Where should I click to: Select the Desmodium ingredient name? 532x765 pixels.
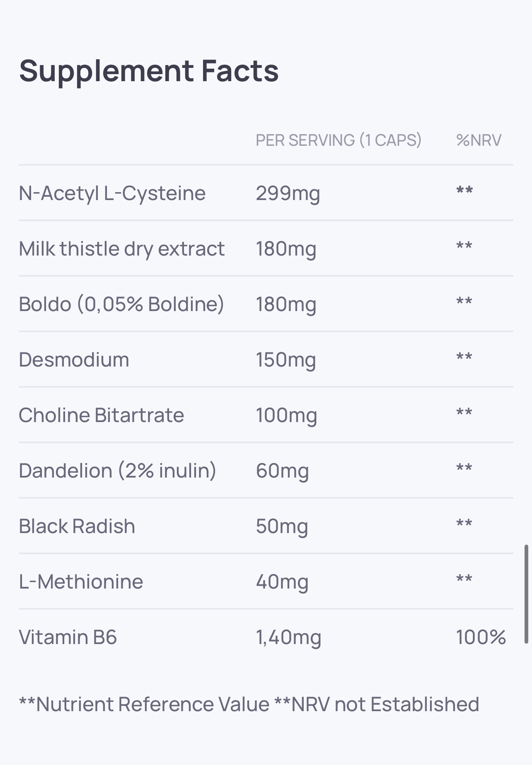74,360
